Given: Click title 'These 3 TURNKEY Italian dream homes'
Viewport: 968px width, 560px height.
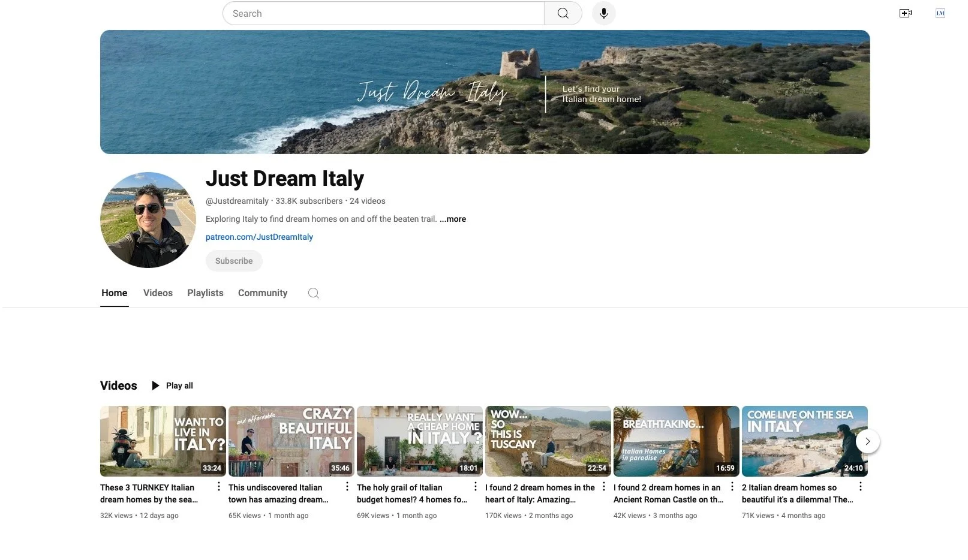Looking at the screenshot, I should [149, 493].
